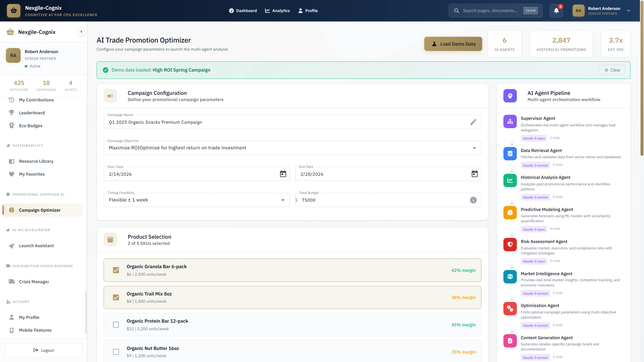
Task: Deselect the Organic Trail Mix 8oz product
Action: tap(116, 297)
